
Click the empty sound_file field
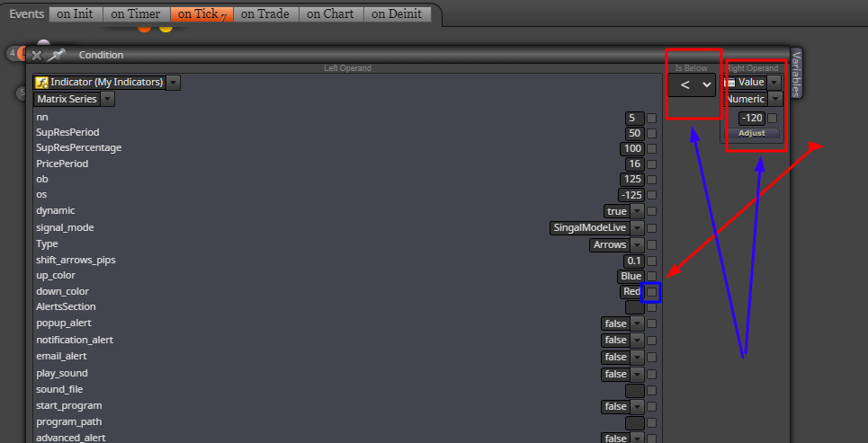coord(634,391)
